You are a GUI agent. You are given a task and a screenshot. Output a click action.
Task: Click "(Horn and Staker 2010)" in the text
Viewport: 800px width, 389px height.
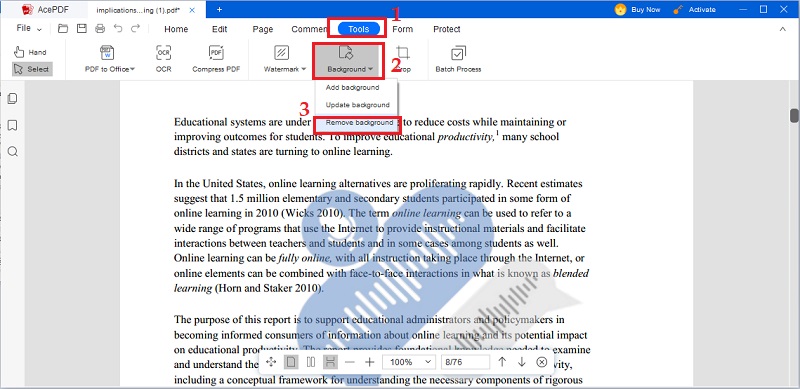[x=269, y=288]
